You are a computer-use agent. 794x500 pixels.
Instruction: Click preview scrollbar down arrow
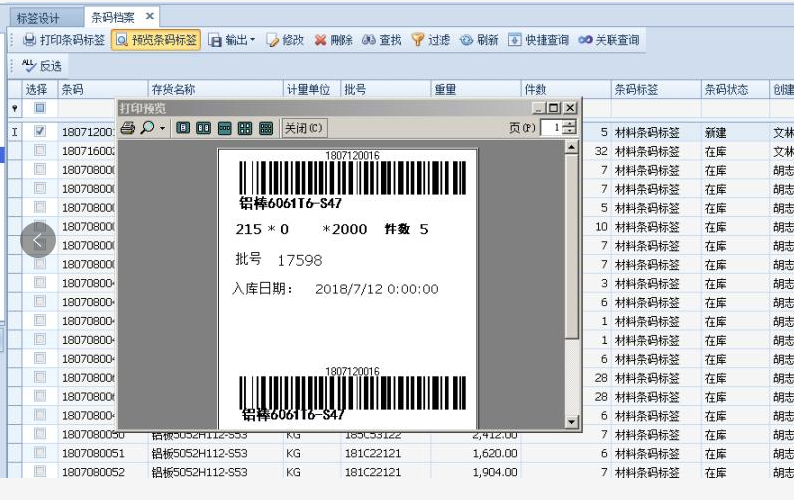[571, 421]
